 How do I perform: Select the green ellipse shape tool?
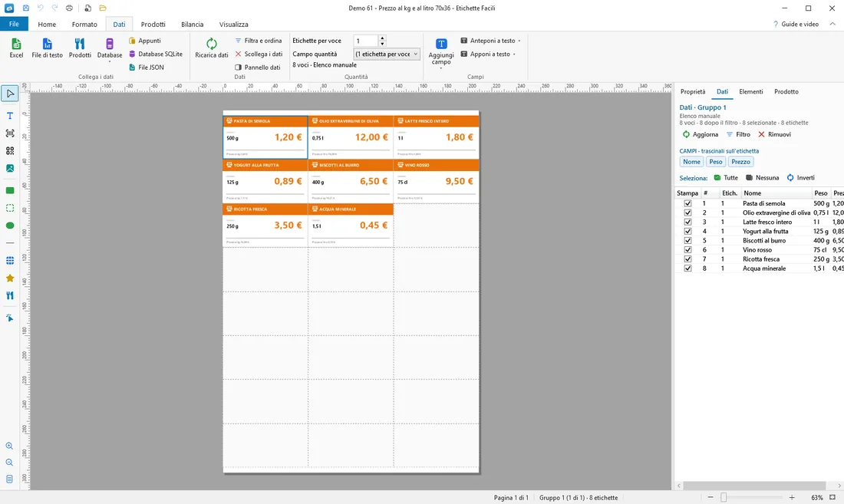tap(10, 226)
